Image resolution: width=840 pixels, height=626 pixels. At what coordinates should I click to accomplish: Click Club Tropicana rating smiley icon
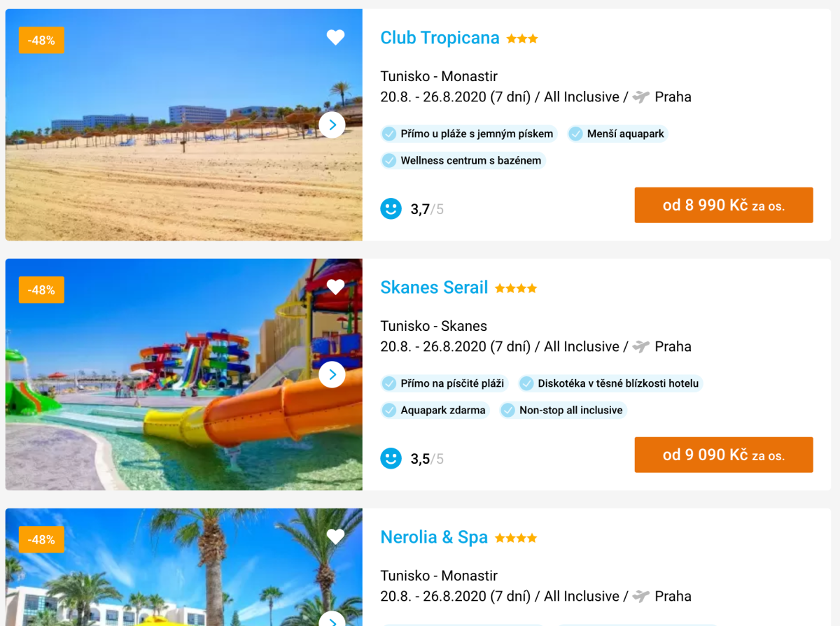391,208
